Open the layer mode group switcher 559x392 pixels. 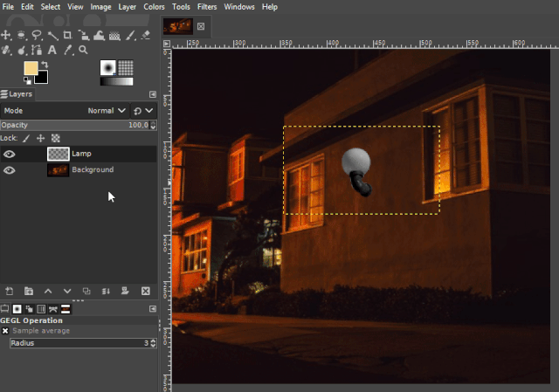click(x=143, y=111)
